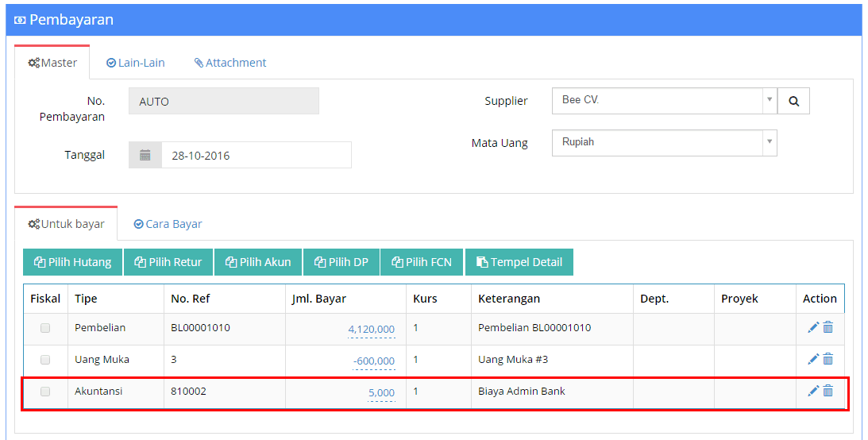Viewport: 868px width, 440px height.
Task: Edit the -600,000 payment amount
Action: click(x=374, y=361)
